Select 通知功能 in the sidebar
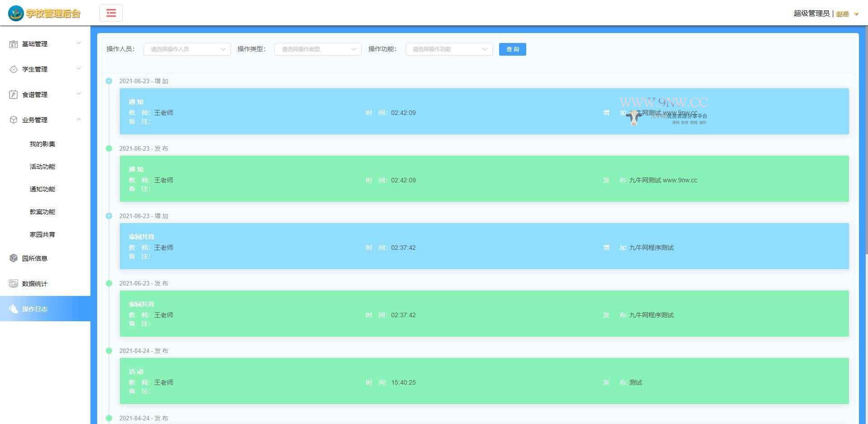Screen dimensions: 868x424 [42, 189]
